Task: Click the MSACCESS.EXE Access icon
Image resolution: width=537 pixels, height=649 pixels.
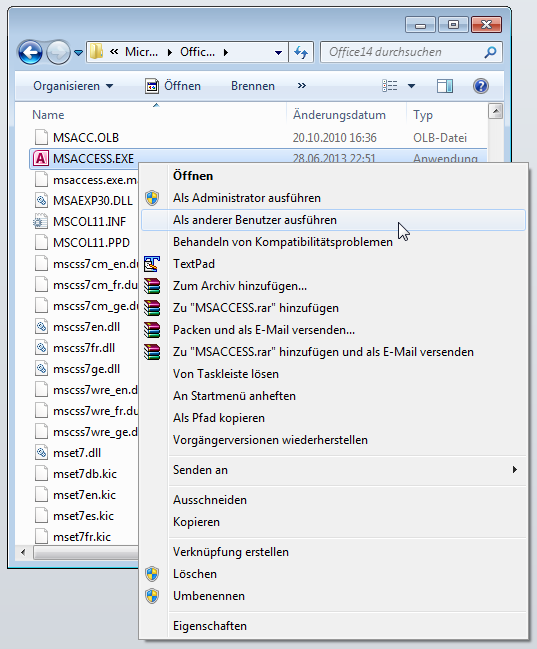Action: tap(41, 159)
